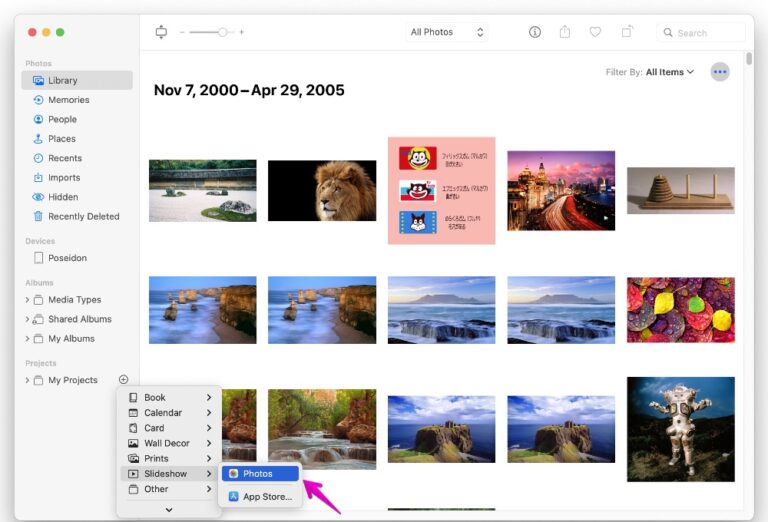Click the aspect ratio zoom toggle icon

[161, 32]
